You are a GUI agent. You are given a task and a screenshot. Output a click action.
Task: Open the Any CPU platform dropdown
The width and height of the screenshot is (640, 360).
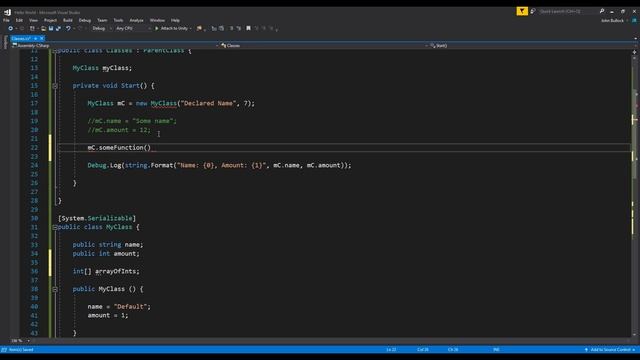[x=133, y=29]
